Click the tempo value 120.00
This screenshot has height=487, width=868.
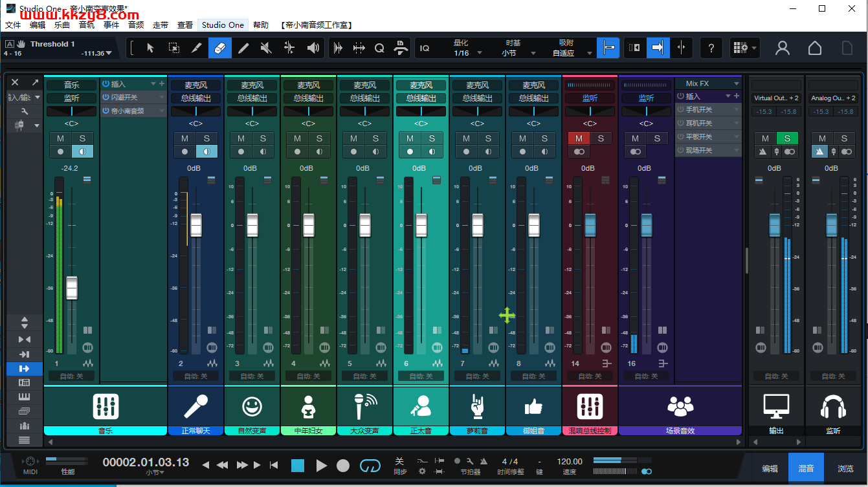point(570,462)
